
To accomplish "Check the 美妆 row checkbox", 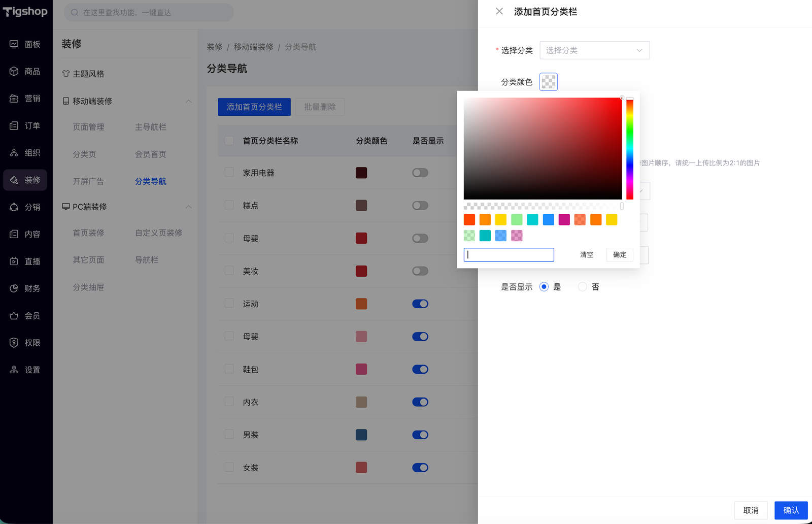I will point(229,271).
